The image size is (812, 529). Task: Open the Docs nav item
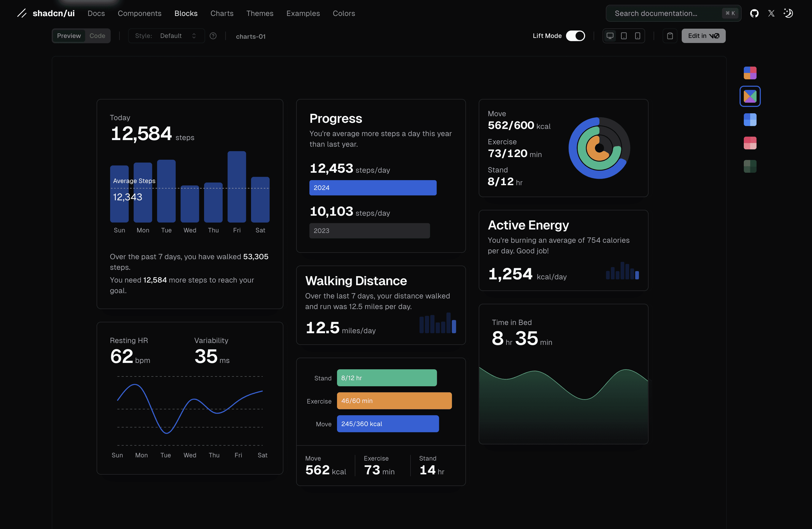(x=96, y=13)
